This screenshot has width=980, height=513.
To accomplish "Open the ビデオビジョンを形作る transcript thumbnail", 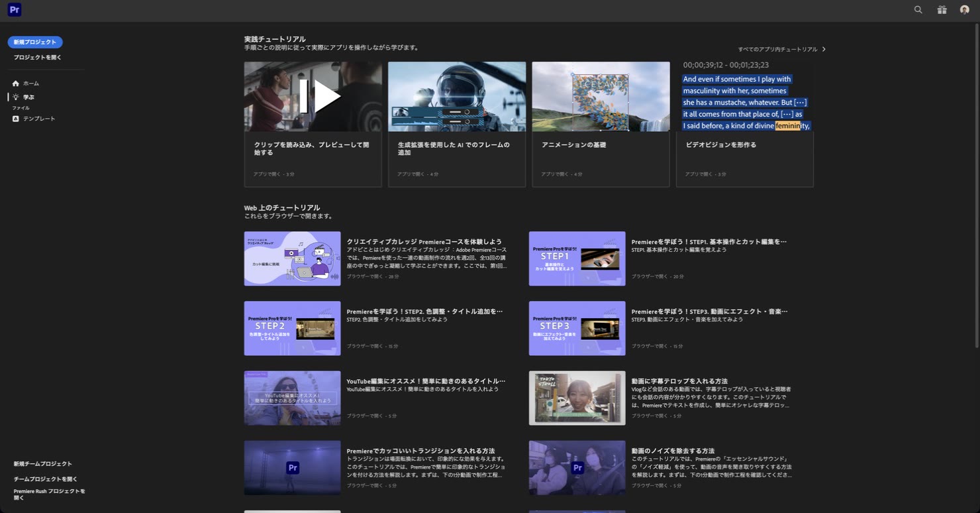I will click(x=745, y=97).
